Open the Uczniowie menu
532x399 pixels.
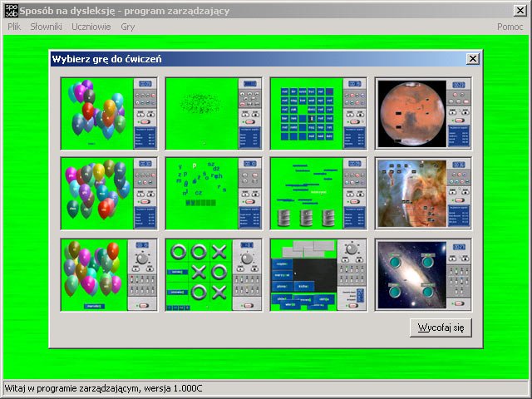click(91, 27)
